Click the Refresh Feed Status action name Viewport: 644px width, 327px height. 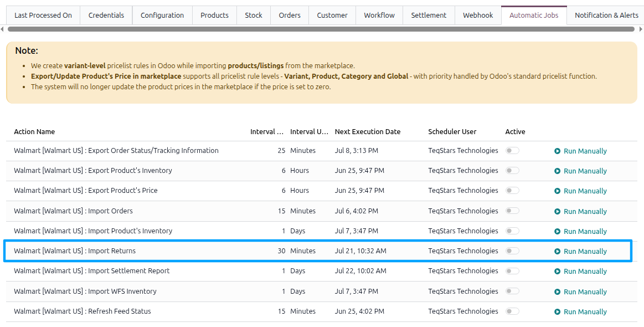click(82, 311)
